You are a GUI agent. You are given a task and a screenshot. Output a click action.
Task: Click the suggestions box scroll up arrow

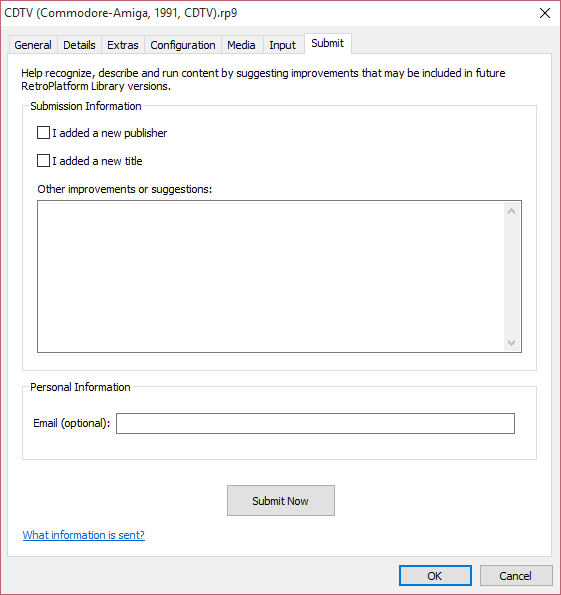(511, 211)
